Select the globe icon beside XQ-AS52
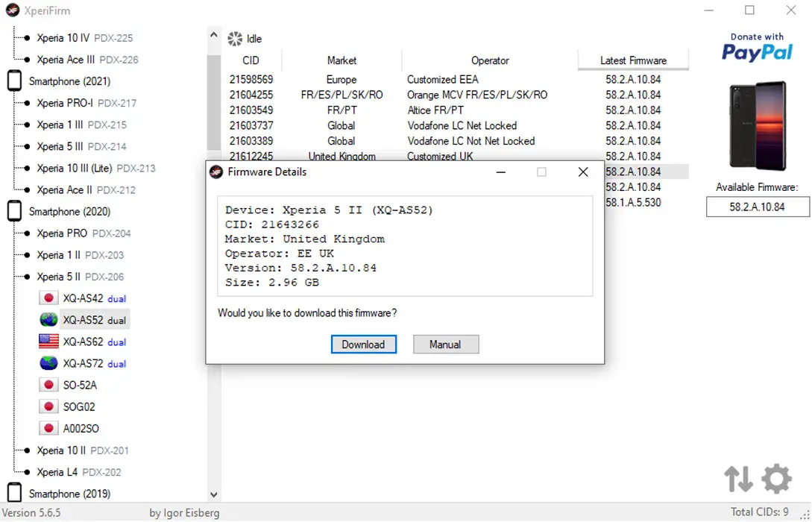Viewport: 812px width, 522px height. (x=48, y=320)
